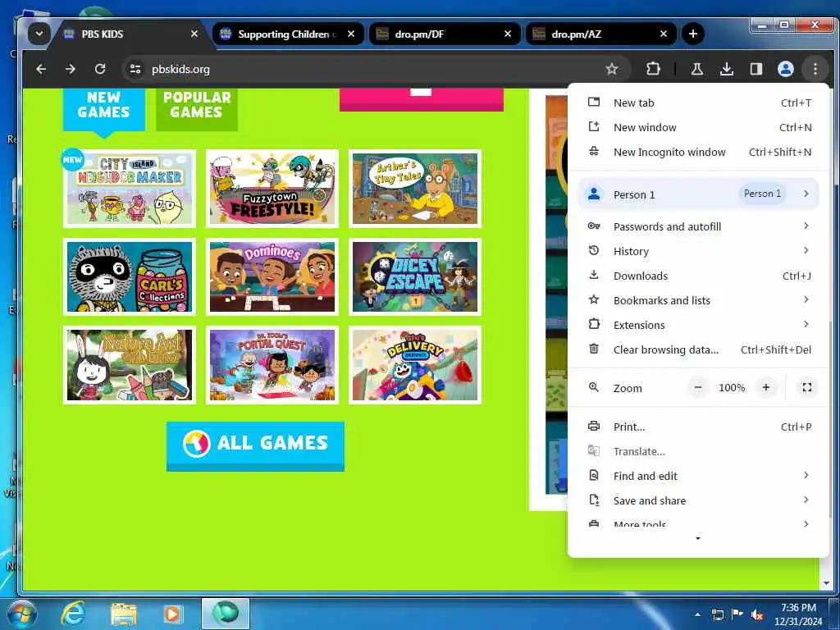Open the Dicey Escape game
This screenshot has height=630, width=840.
pos(415,277)
